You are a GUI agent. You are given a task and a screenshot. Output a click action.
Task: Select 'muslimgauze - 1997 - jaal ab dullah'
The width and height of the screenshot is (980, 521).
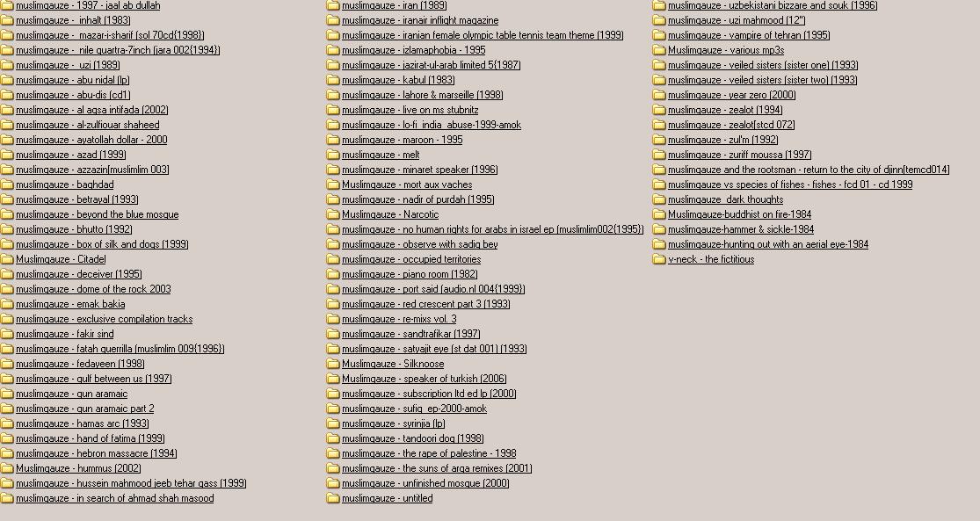click(88, 5)
